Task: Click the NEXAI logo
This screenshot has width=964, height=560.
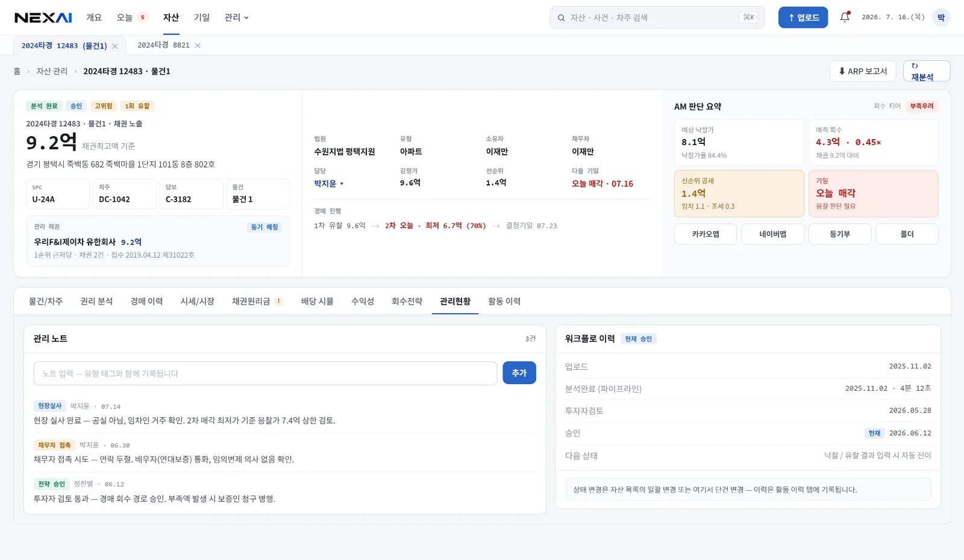Action: pyautogui.click(x=43, y=17)
